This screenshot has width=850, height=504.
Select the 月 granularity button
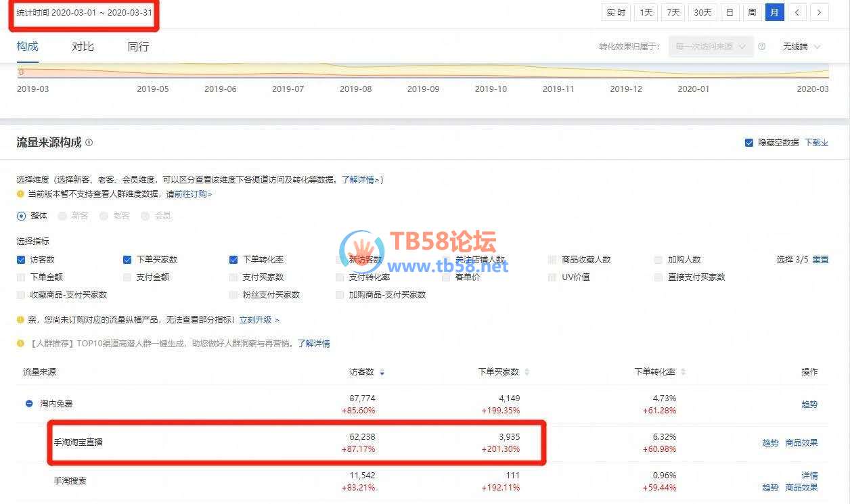pyautogui.click(x=774, y=12)
